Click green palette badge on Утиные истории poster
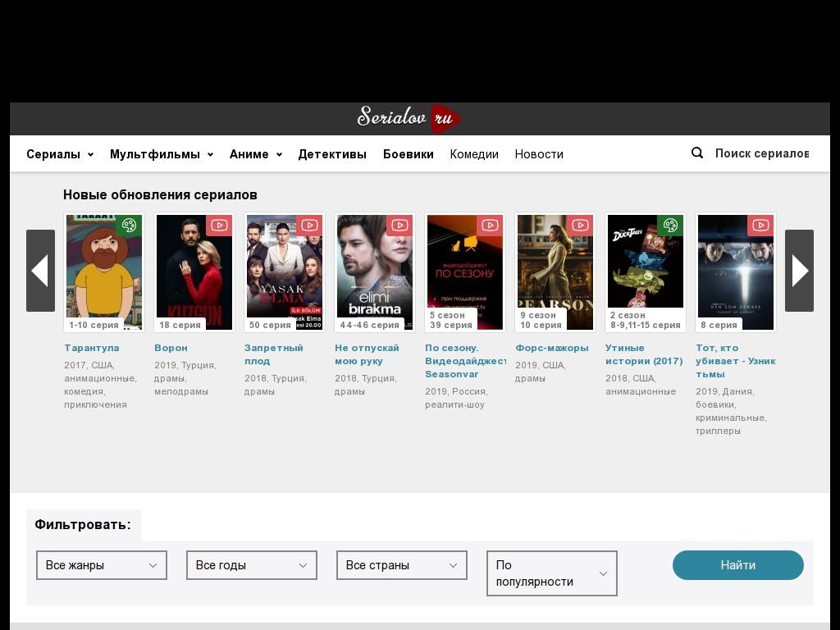Screen dimensions: 840x630 670,226
